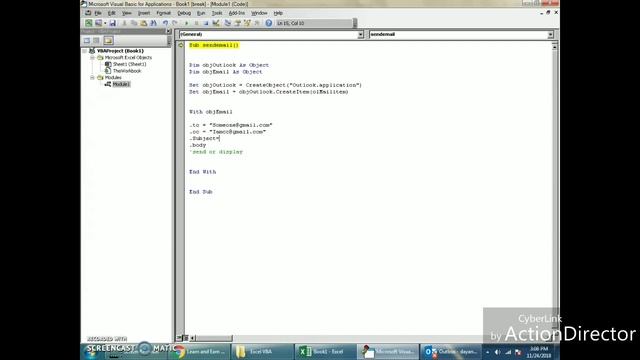This screenshot has height=360, width=640.
Task: Click the Redo toolbar icon
Action: tap(175, 23)
